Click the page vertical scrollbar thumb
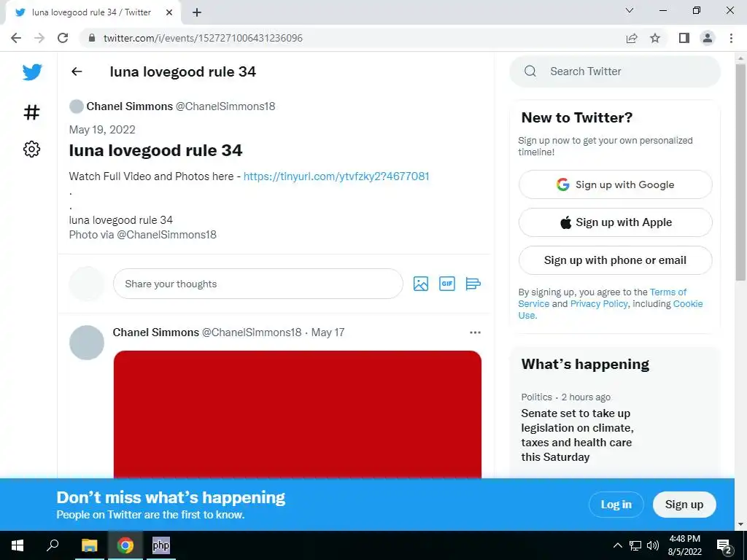 tap(740, 171)
